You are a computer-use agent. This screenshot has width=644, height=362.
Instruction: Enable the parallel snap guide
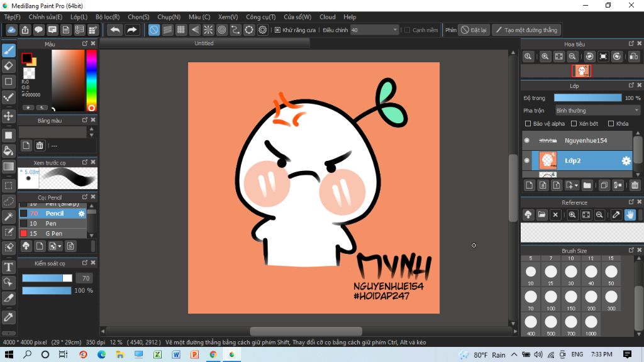(167, 30)
